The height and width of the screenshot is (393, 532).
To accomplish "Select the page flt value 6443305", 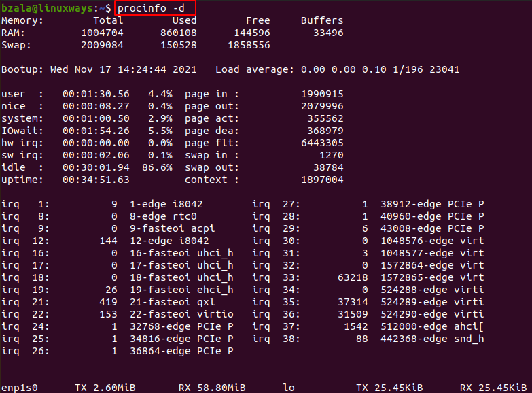I will [322, 143].
